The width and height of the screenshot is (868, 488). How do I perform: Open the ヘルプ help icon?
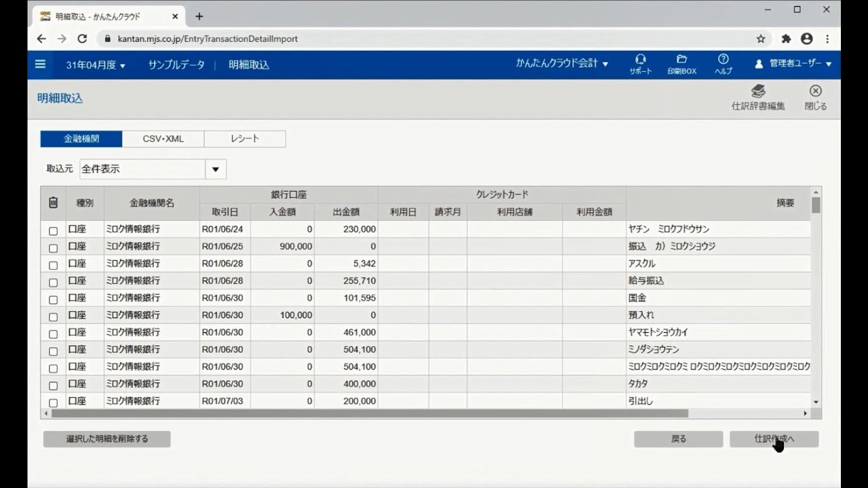coord(724,64)
